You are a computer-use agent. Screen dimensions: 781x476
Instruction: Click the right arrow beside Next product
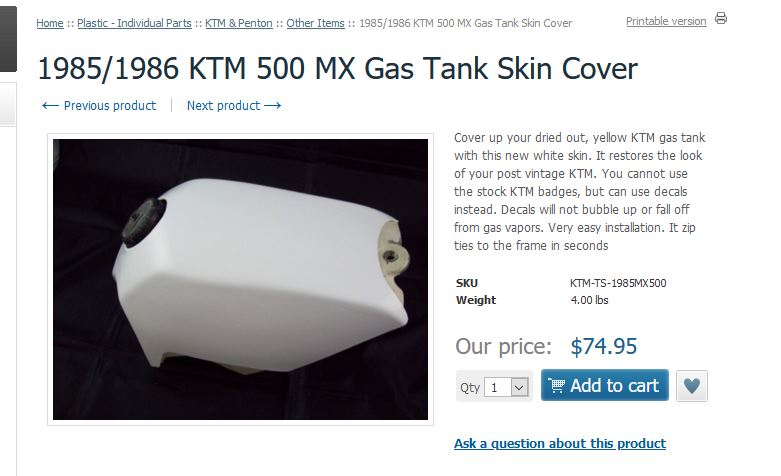tap(272, 106)
